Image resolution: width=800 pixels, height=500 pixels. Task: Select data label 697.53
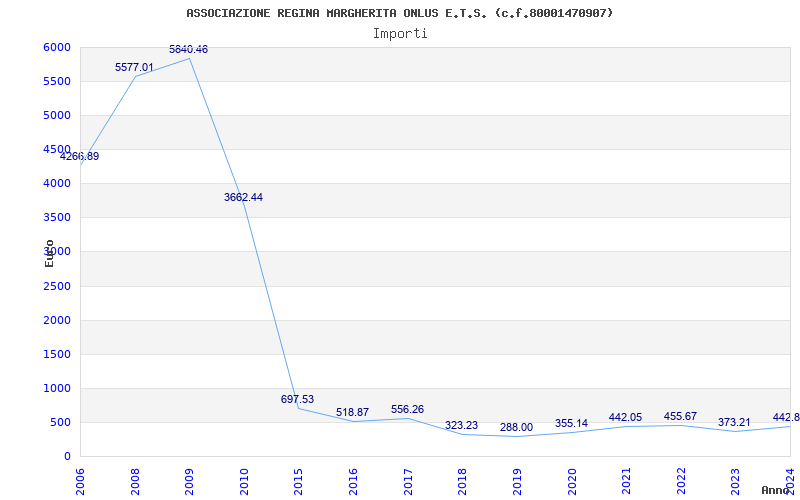click(297, 399)
